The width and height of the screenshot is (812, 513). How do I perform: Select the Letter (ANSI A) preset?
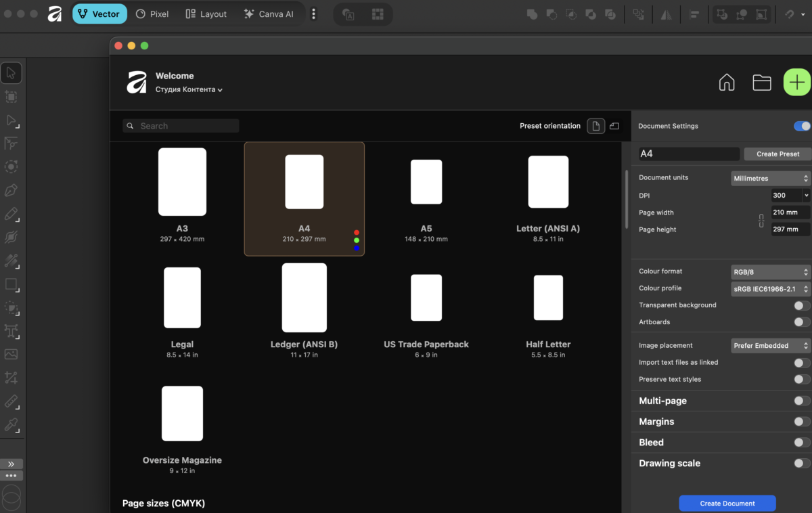pyautogui.click(x=548, y=200)
